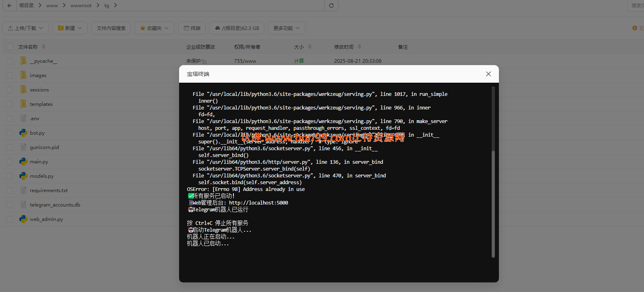Click the main.py Python icon
Viewport: 644px width, 292px height.
(x=23, y=162)
